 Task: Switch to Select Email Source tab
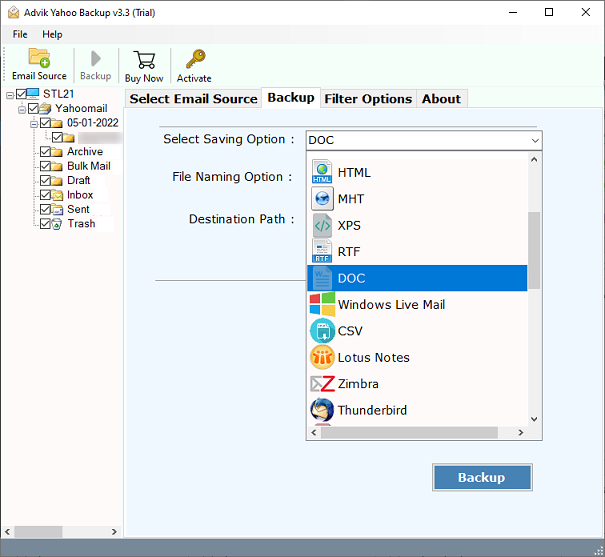[x=193, y=99]
